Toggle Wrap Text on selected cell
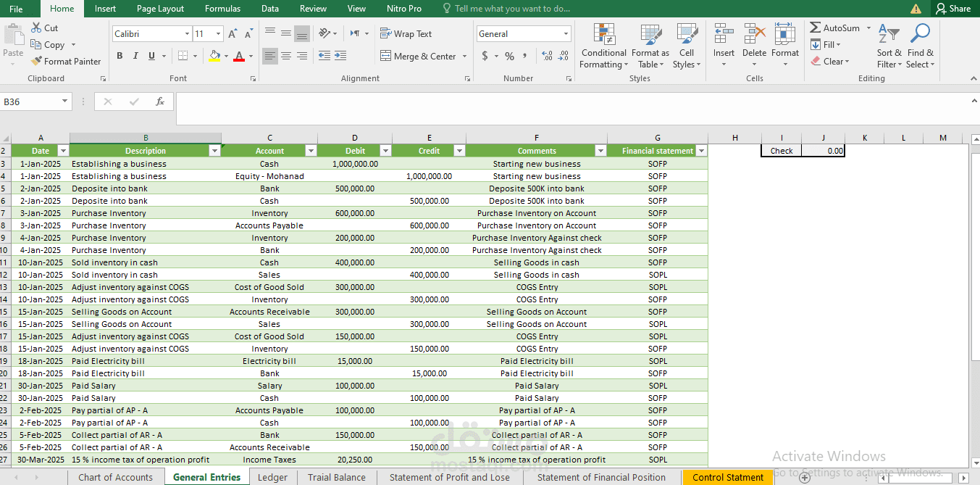980x485 pixels. [406, 34]
